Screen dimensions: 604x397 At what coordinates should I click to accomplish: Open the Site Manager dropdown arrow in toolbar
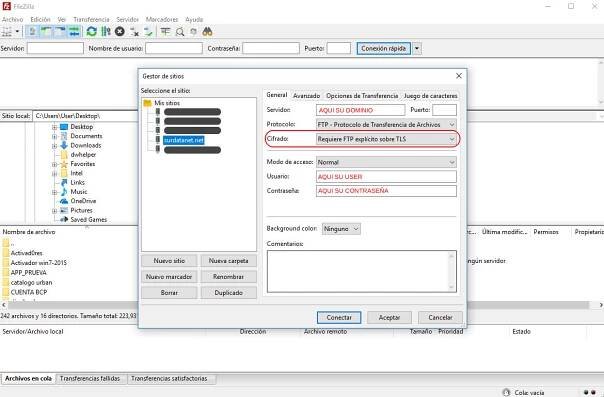pos(17,32)
